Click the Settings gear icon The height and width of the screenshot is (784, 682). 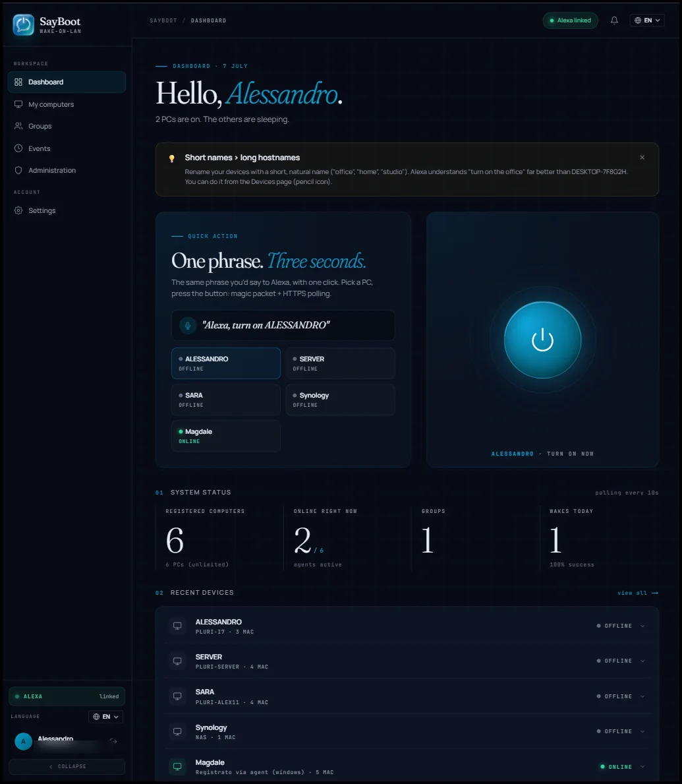point(18,210)
